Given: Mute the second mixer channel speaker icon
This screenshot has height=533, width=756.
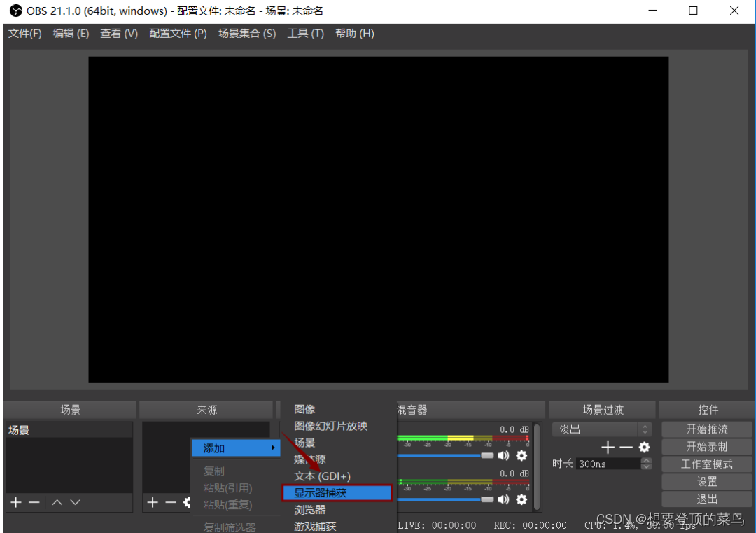Looking at the screenshot, I should click(x=503, y=499).
